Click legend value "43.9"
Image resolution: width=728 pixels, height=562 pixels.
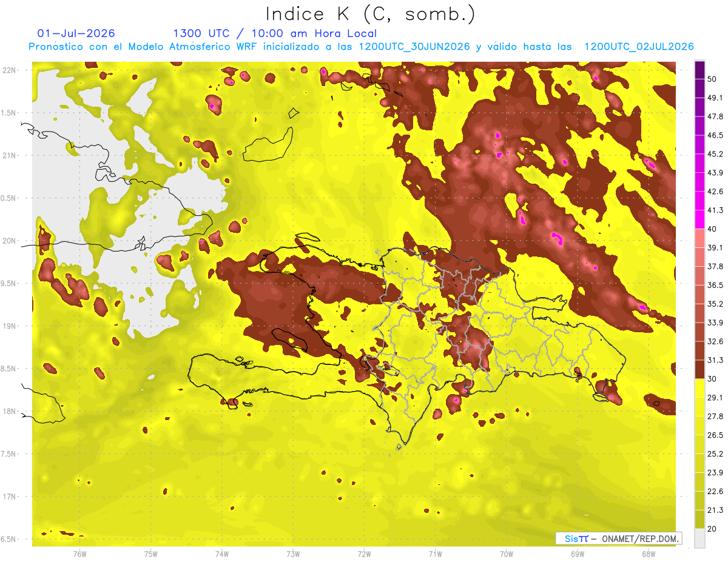715,173
